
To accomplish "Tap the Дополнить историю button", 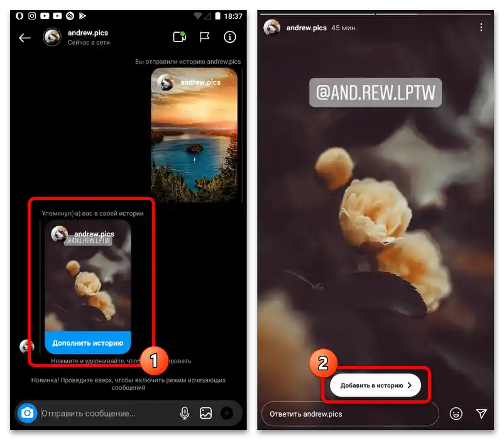I will [x=88, y=343].
